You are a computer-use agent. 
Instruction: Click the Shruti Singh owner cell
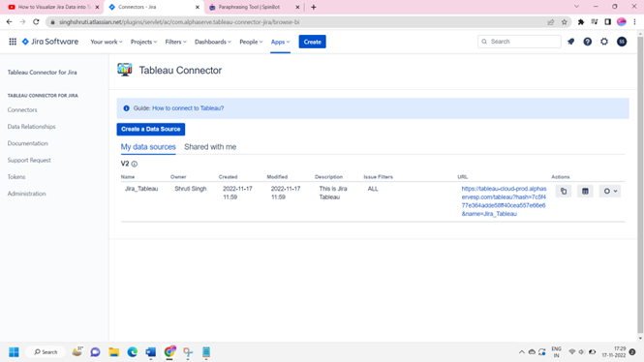tap(191, 189)
